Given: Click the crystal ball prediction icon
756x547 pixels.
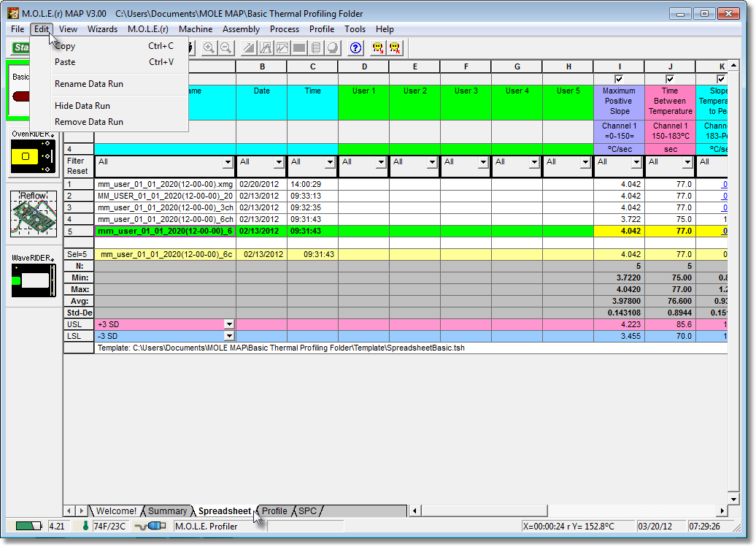Looking at the screenshot, I should coord(333,47).
